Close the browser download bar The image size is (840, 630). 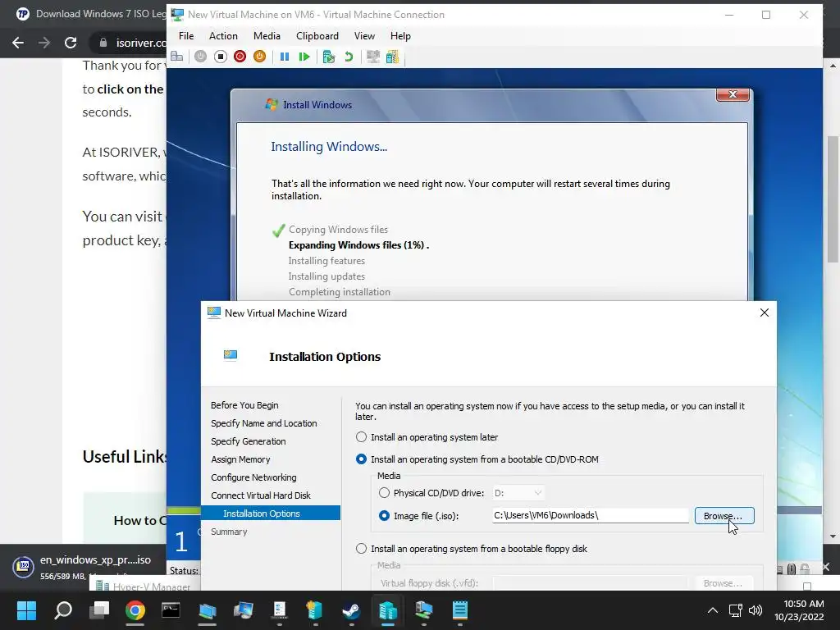tap(826, 567)
